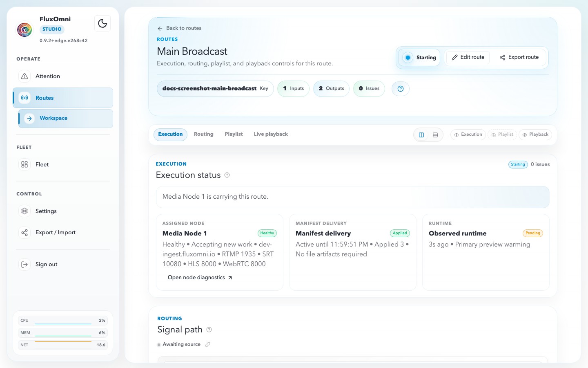Click the CPU usage meter
Viewport: 588px width, 368px height.
(62, 321)
